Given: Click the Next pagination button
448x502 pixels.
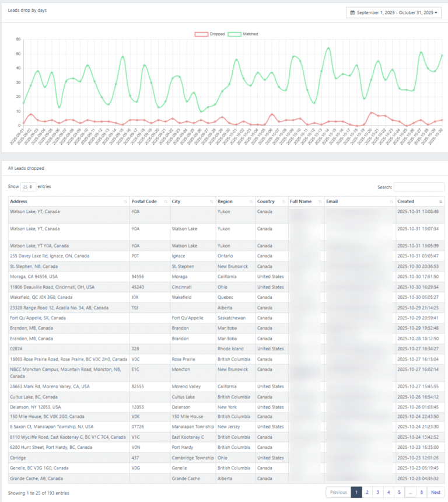Looking at the screenshot, I should coord(436,492).
